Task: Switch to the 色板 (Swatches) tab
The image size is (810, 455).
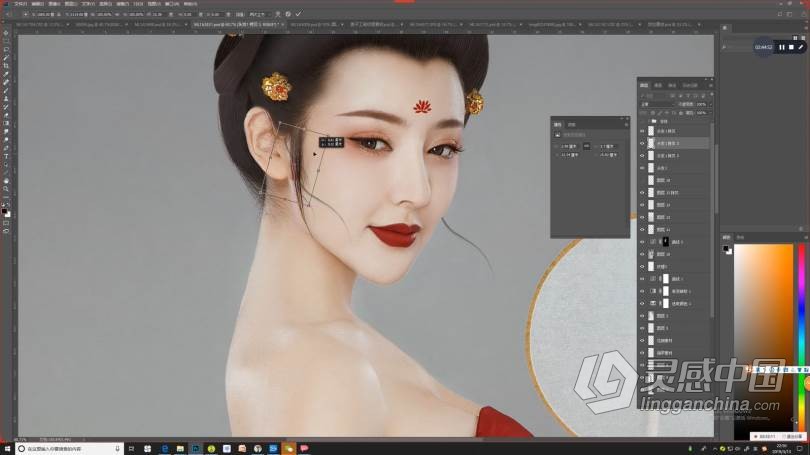Action: (740, 238)
